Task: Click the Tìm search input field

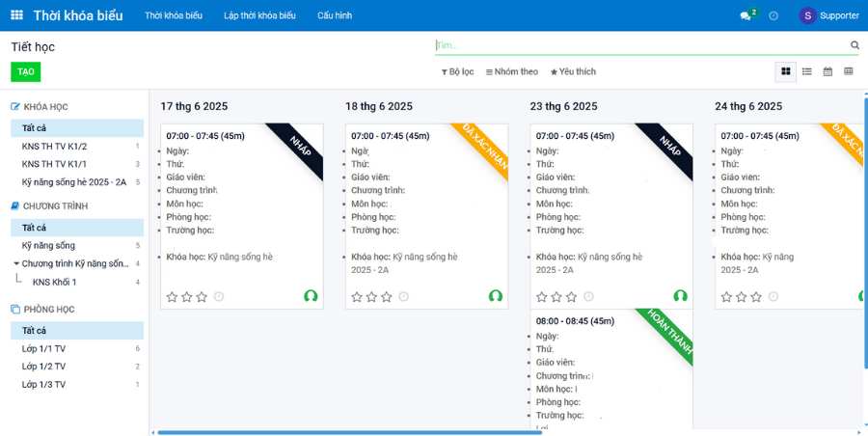Action: point(637,45)
